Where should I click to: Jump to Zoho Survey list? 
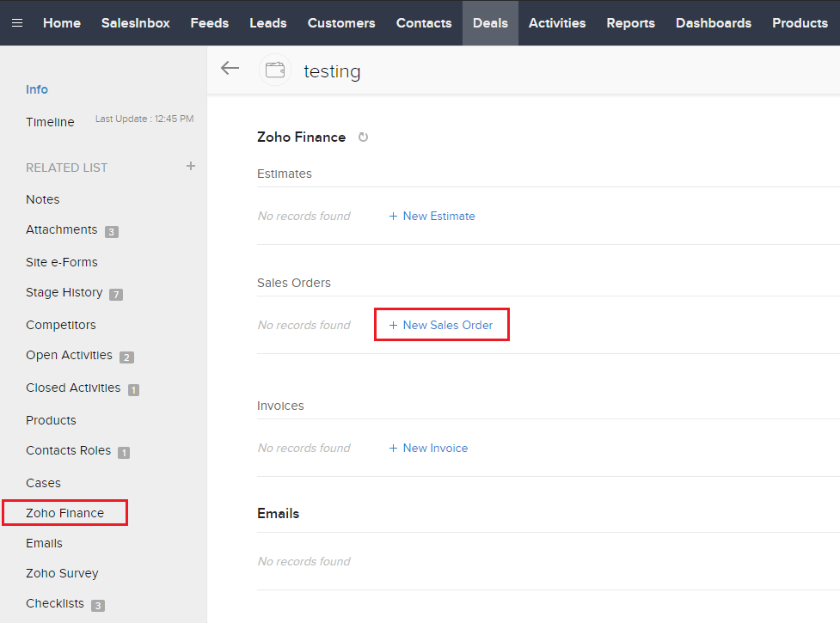click(62, 573)
